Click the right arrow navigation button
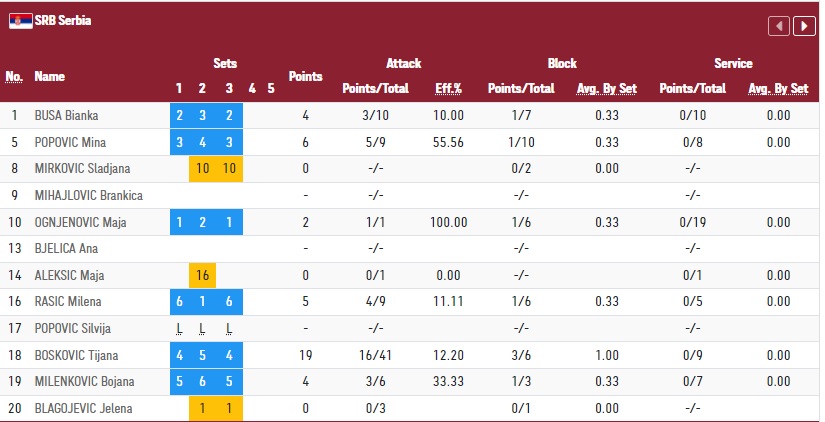Image resolution: width=825 pixels, height=422 pixels. click(x=802, y=26)
